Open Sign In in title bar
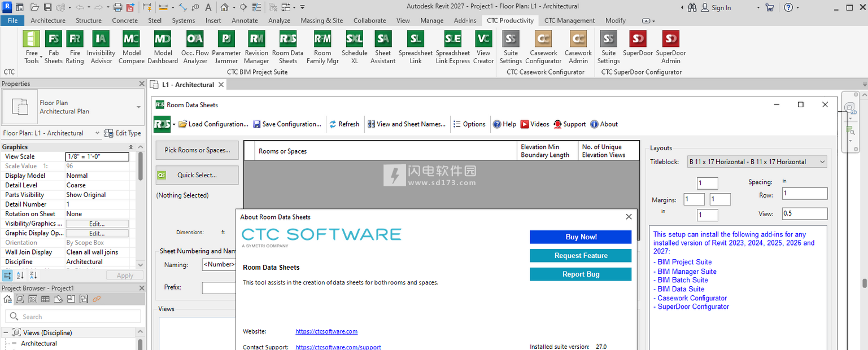 coord(716,7)
